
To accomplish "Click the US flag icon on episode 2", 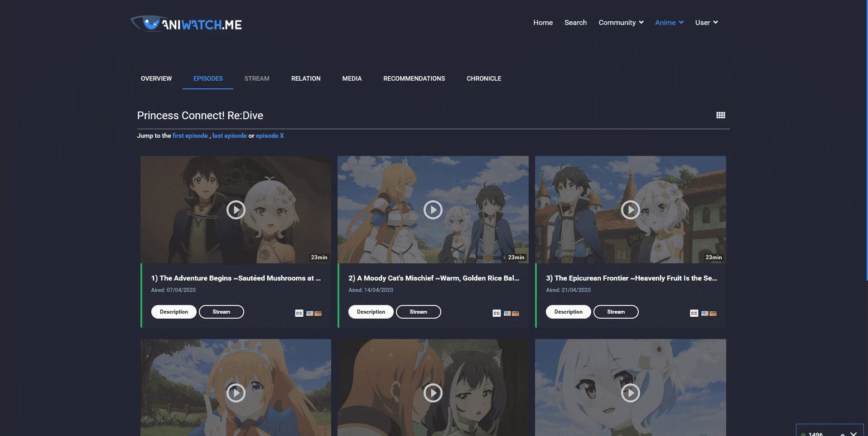I will click(507, 313).
